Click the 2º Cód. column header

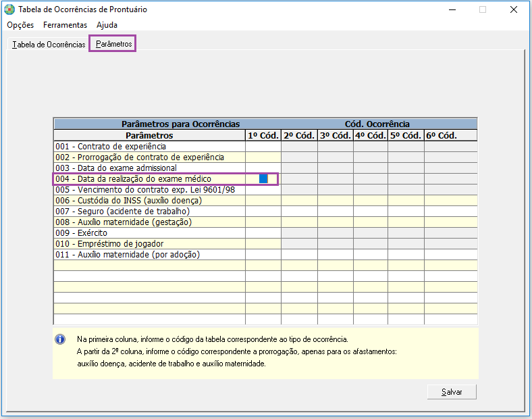coord(299,135)
